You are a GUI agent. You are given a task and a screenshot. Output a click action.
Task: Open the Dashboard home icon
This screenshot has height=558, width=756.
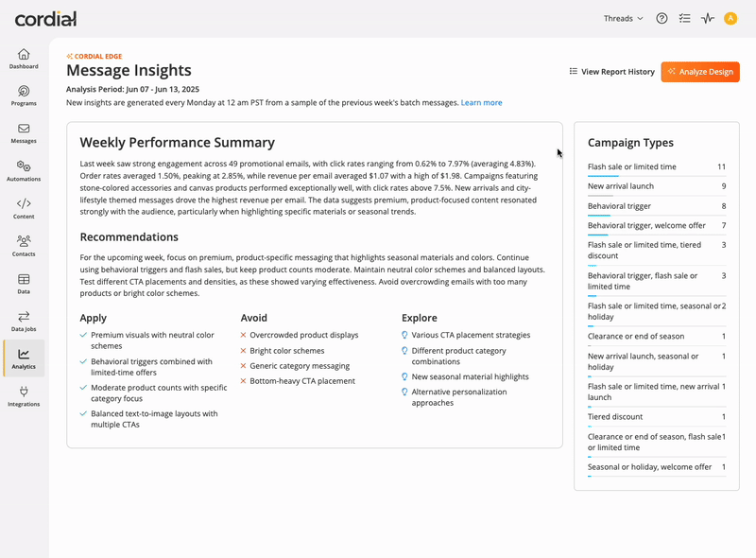(x=24, y=54)
